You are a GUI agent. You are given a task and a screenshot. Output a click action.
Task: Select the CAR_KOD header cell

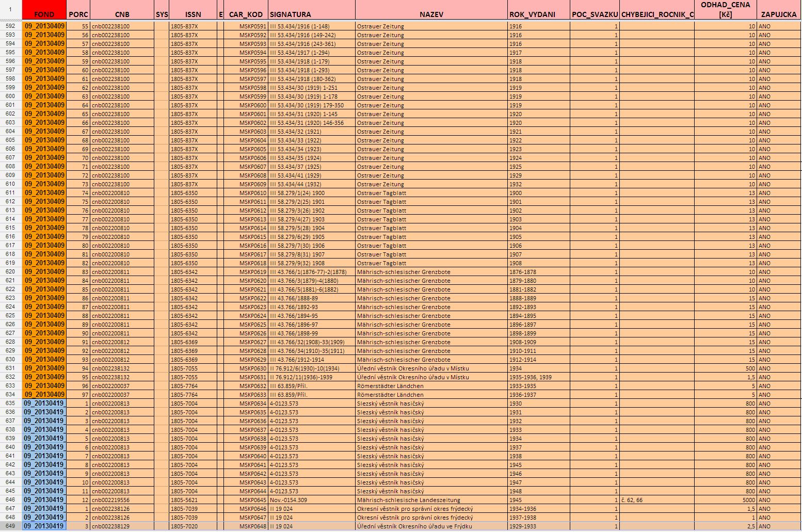coord(246,10)
